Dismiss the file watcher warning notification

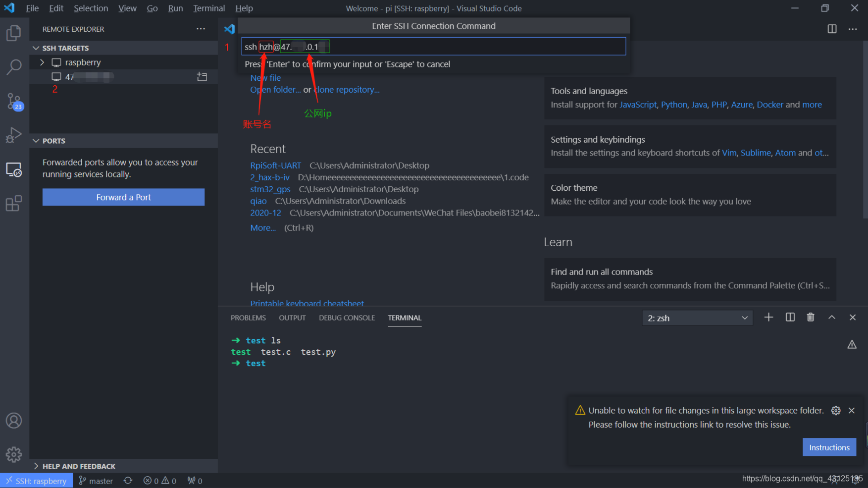pos(852,410)
